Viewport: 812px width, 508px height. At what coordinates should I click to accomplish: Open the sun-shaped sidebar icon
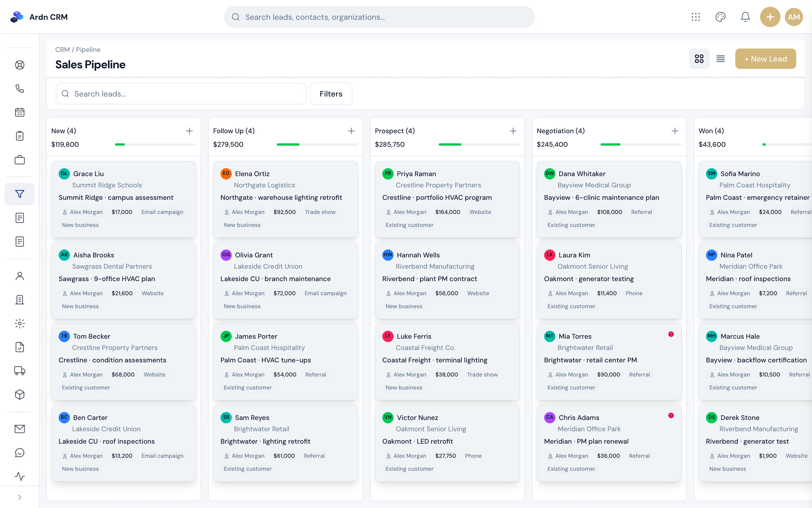(19, 323)
